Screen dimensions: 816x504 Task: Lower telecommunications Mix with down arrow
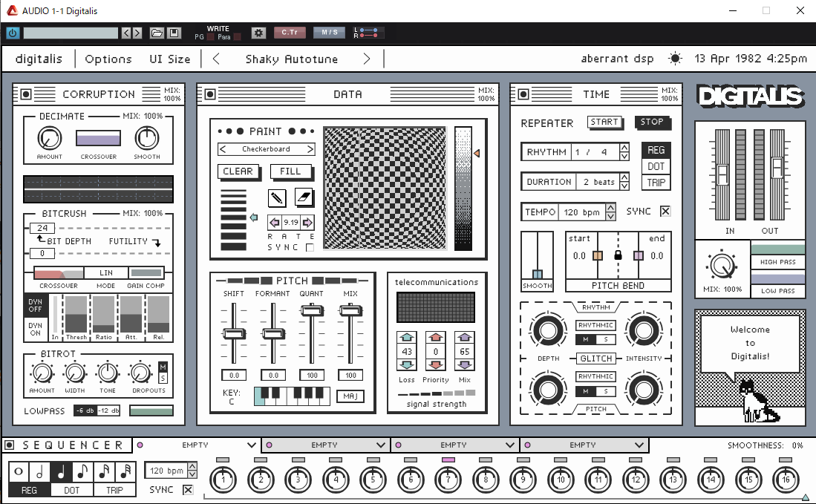click(x=465, y=364)
